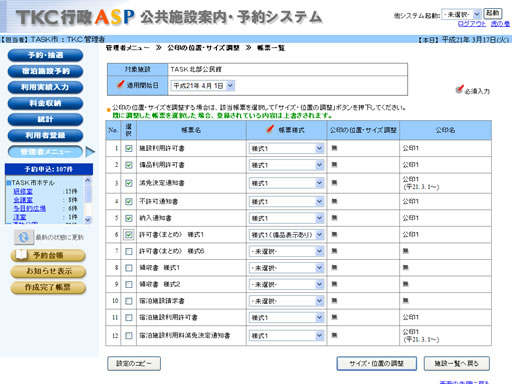Uncheck the row 6 許可書(まとめ) 様式1 checkbox
This screenshot has height=384, width=512.
pyautogui.click(x=129, y=235)
